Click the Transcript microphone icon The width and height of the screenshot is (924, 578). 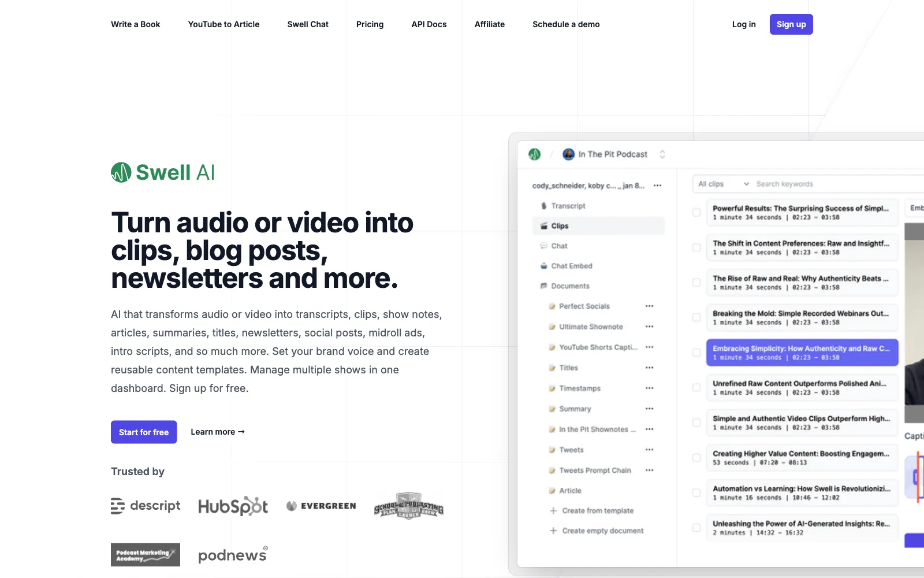tap(543, 206)
